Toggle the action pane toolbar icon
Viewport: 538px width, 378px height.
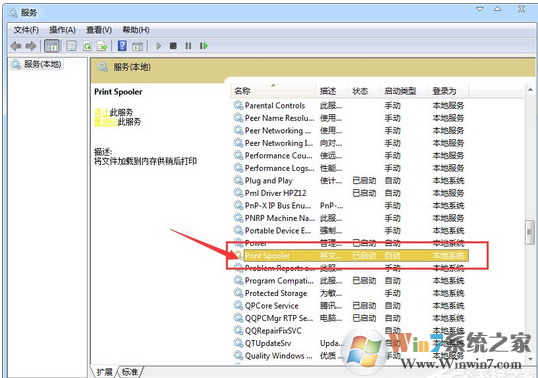137,46
